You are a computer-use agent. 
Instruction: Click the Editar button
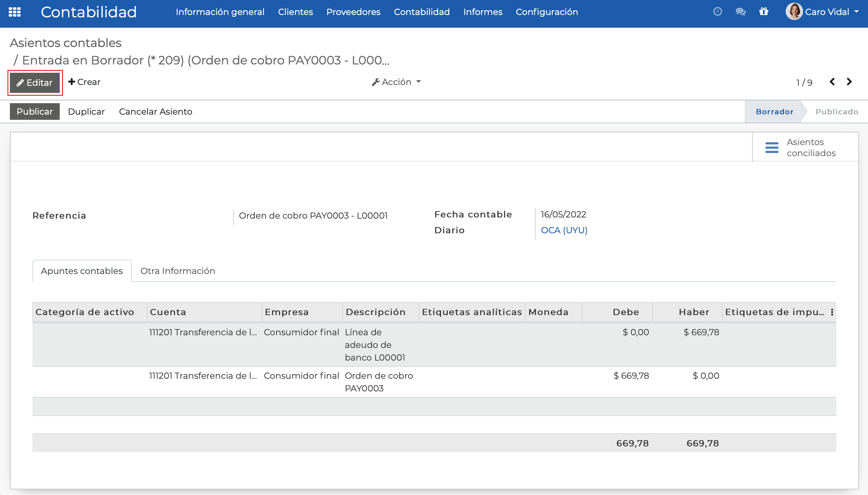(x=35, y=83)
